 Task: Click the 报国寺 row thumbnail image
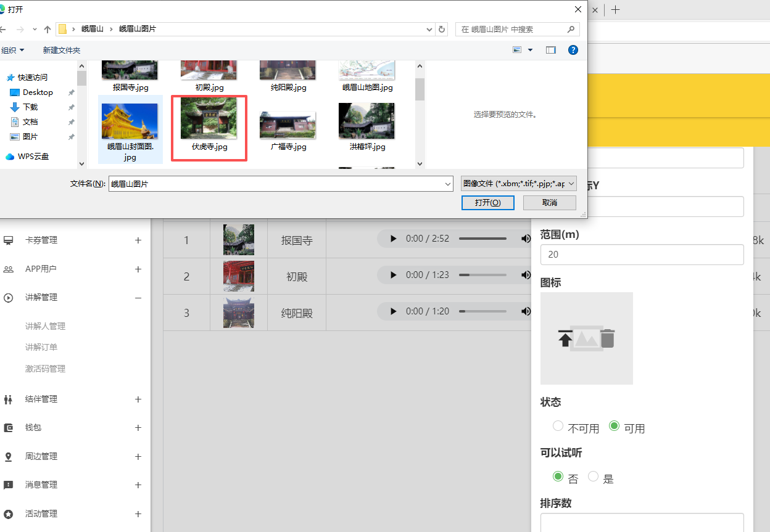tap(239, 240)
